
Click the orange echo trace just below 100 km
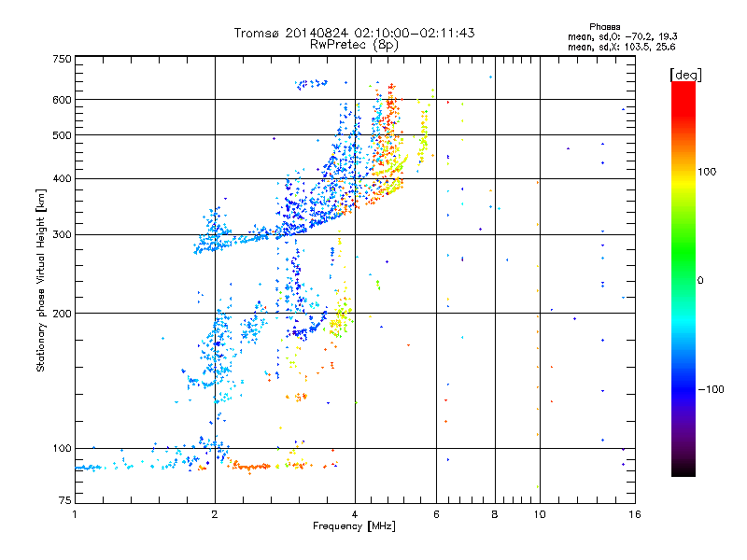pos(250,467)
